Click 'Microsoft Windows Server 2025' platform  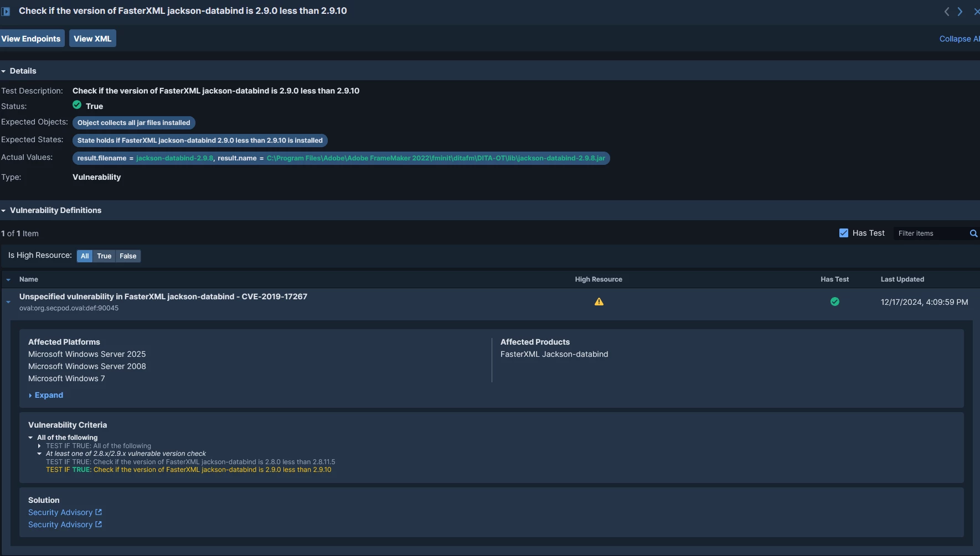point(87,354)
